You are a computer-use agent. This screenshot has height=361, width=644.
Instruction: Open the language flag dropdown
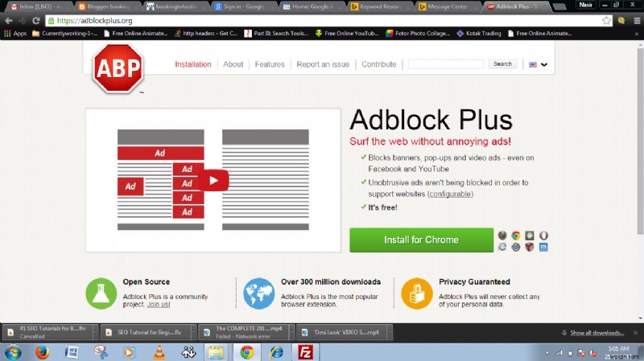click(538, 64)
